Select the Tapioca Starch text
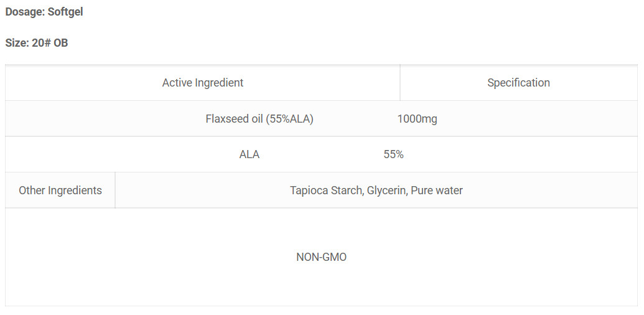Screen dimensions: 644x315 (x=327, y=190)
